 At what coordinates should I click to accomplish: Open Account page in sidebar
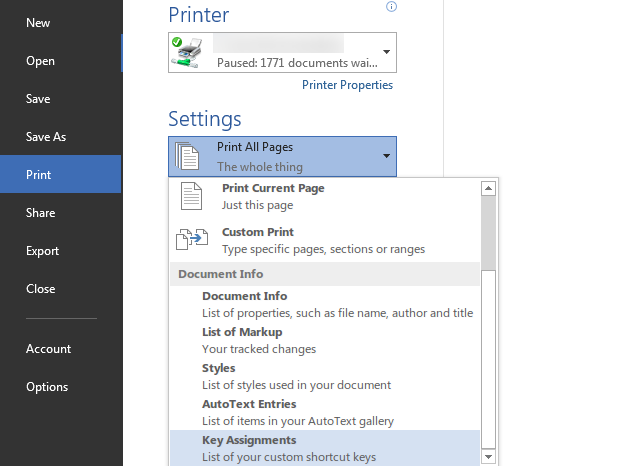[48, 349]
